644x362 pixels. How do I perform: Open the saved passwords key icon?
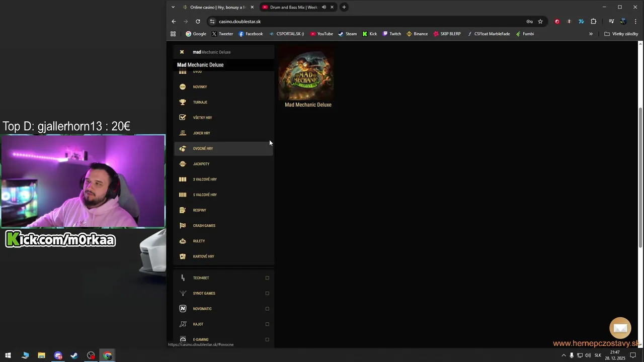(529, 22)
